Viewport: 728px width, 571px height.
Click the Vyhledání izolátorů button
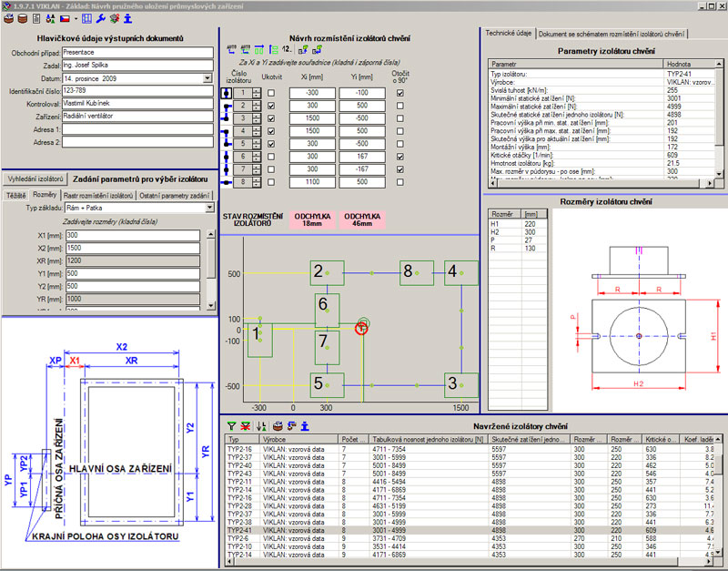point(35,178)
